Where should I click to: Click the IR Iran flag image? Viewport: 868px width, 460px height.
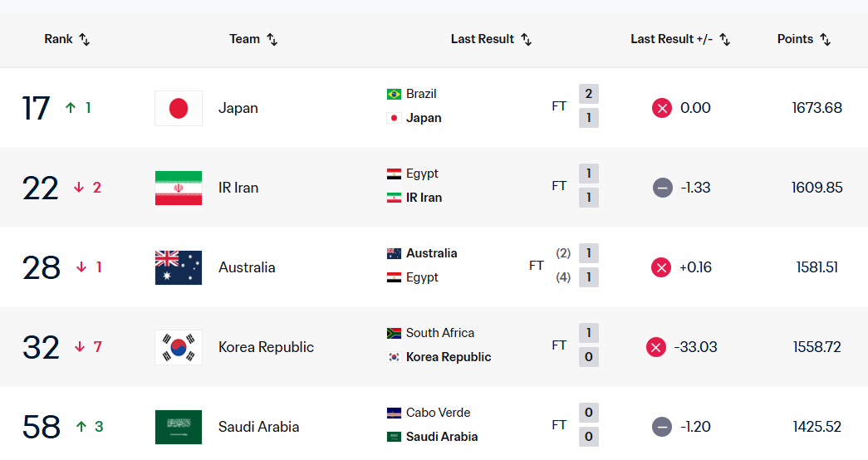tap(179, 188)
